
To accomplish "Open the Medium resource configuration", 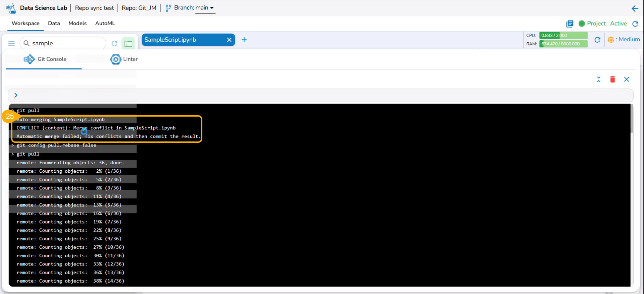I will pyautogui.click(x=624, y=39).
